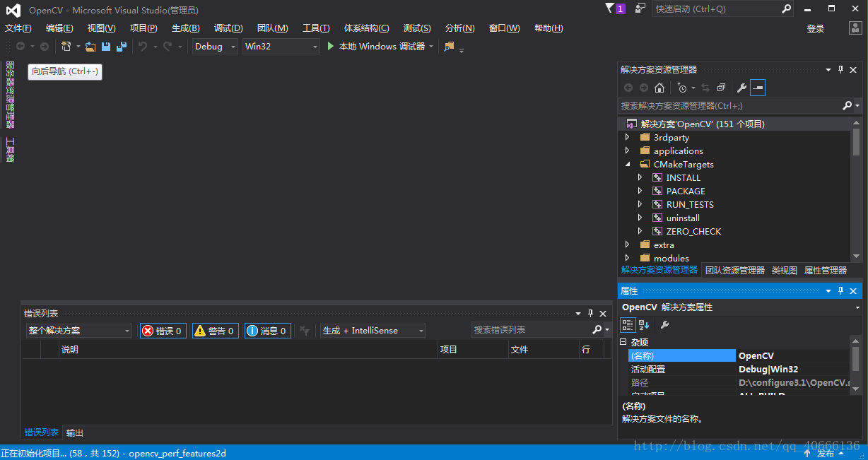Toggle auto-hide pin on Properties panel
This screenshot has width=868, height=460.
point(841,290)
